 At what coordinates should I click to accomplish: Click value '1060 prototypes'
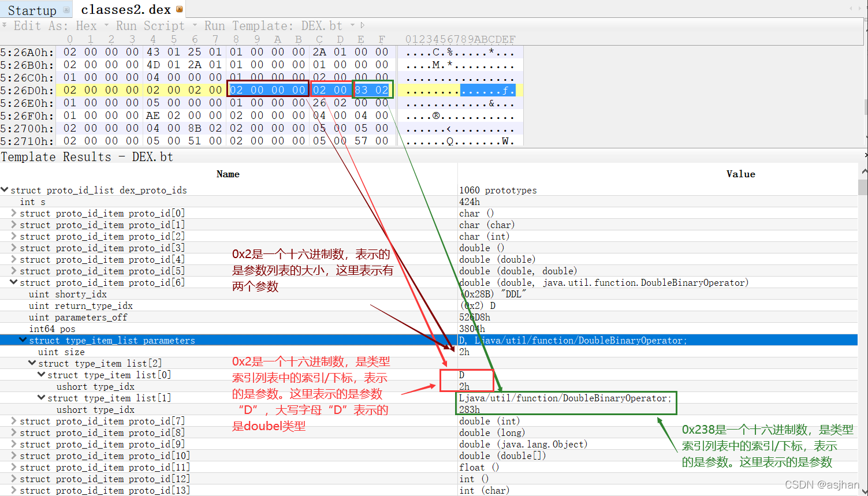point(498,190)
